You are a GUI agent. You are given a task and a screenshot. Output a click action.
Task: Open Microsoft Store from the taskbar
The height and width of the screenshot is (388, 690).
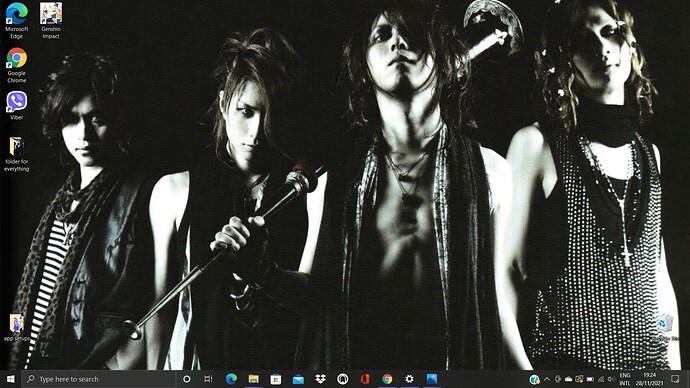[276, 379]
